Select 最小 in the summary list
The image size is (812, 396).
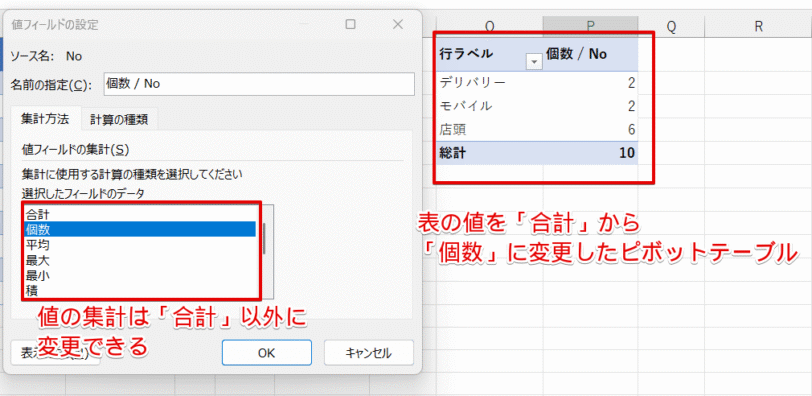pyautogui.click(x=140, y=275)
